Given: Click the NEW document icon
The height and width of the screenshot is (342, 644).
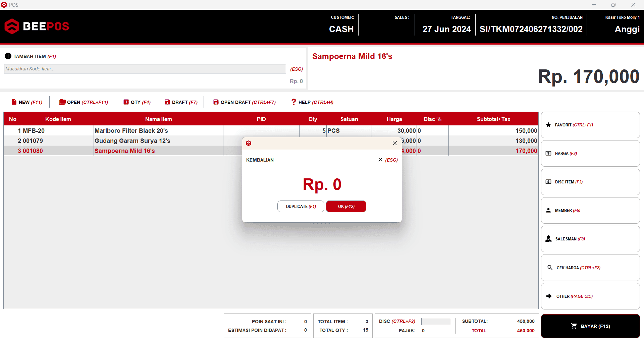Looking at the screenshot, I should 14,102.
